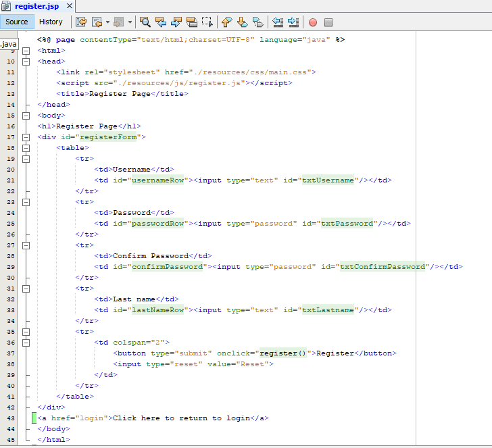Open Forward history dropdown arrow
This screenshot has width=492, height=448.
(130, 22)
